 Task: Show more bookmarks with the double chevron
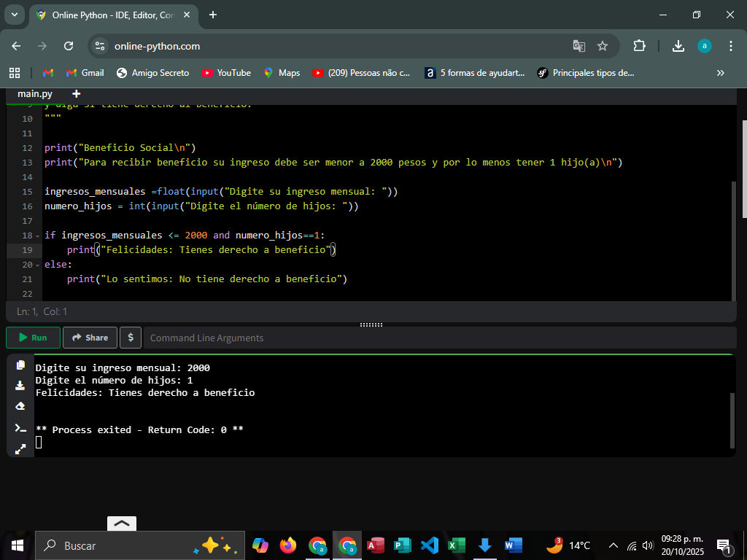(721, 73)
